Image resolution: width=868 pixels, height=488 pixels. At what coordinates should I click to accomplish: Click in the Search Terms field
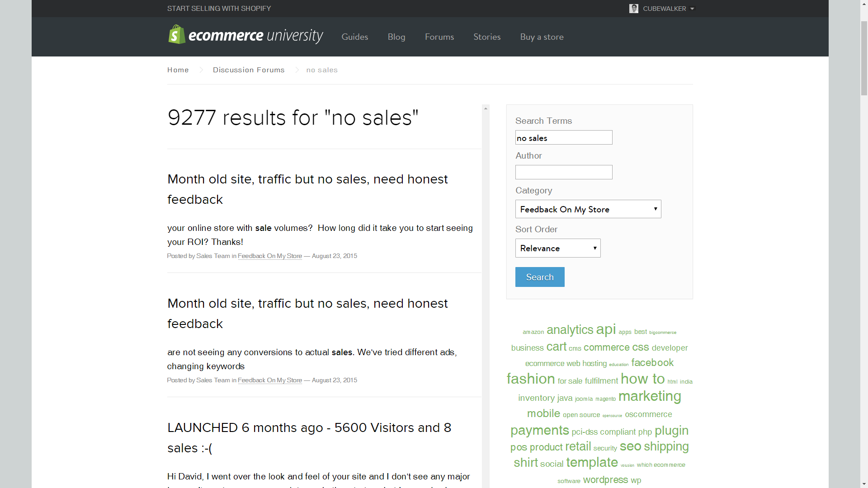click(x=563, y=138)
